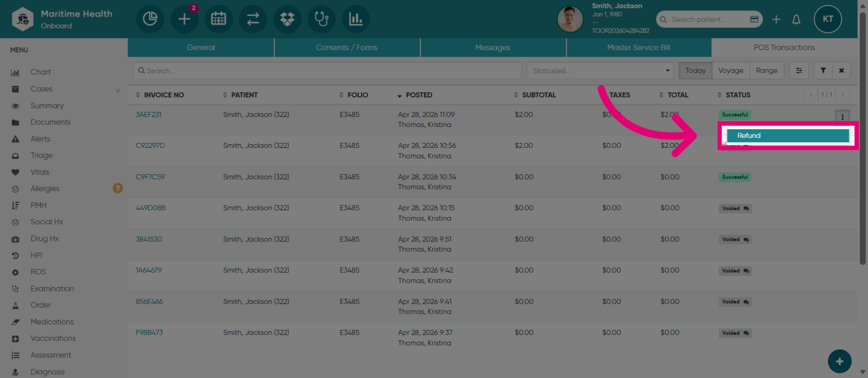The height and width of the screenshot is (378, 868).
Task: Open invoice 1A64679
Action: 148,270
